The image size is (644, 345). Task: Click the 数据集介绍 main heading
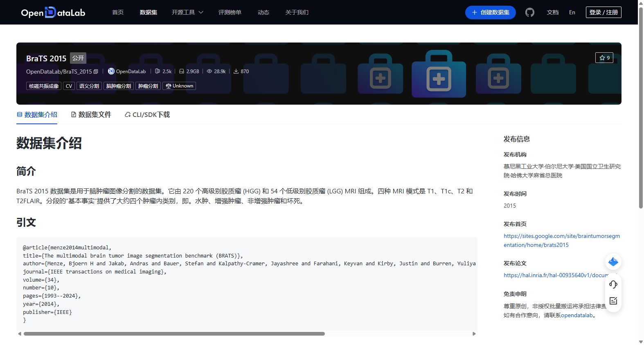49,143
